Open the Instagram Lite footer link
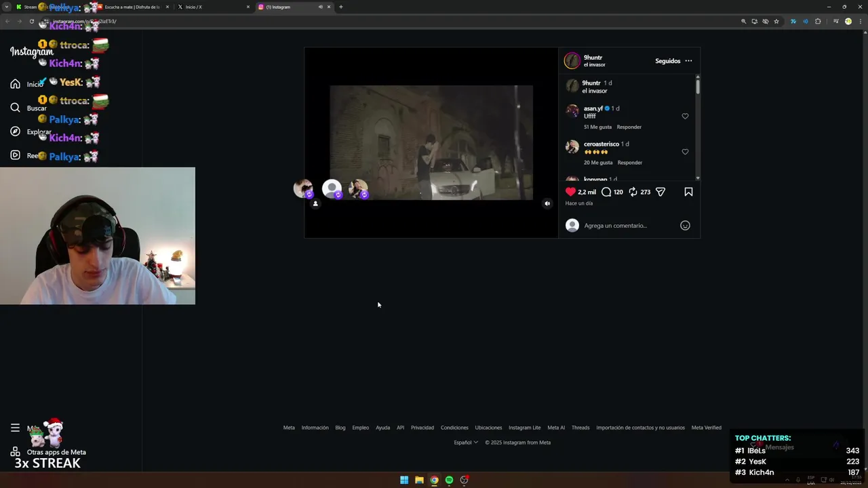This screenshot has height=488, width=868. pyautogui.click(x=524, y=428)
